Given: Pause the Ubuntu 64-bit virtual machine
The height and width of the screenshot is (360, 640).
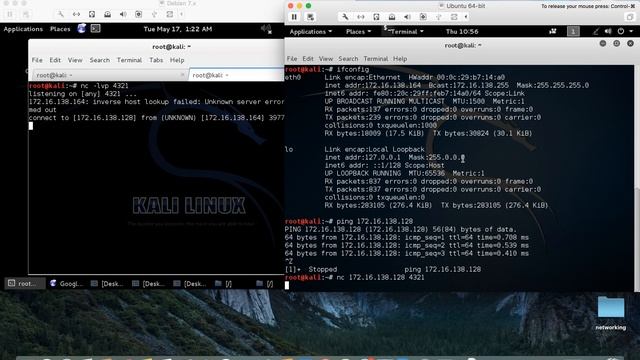Looking at the screenshot, I should pyautogui.click(x=294, y=17).
